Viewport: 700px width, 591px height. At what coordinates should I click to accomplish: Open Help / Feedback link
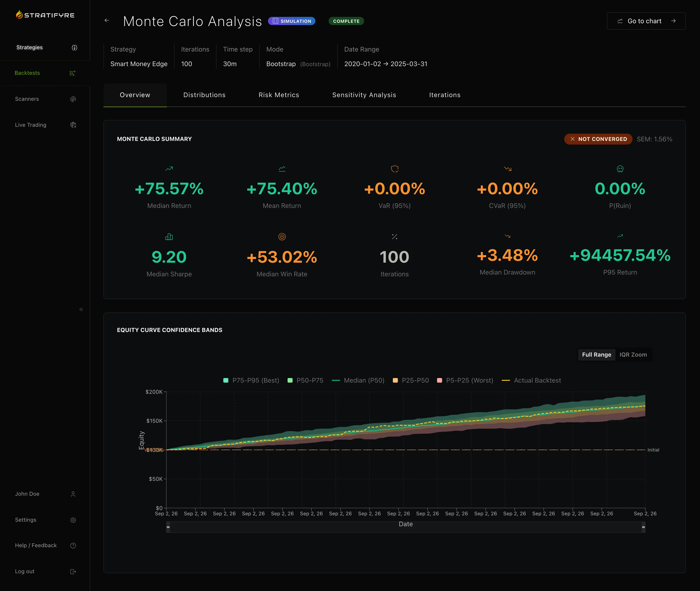(45, 546)
